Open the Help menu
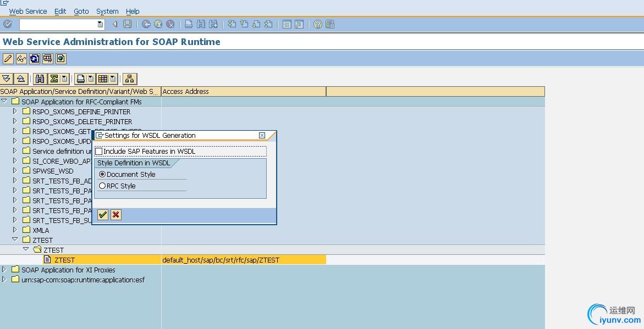The image size is (644, 329). [x=133, y=12]
